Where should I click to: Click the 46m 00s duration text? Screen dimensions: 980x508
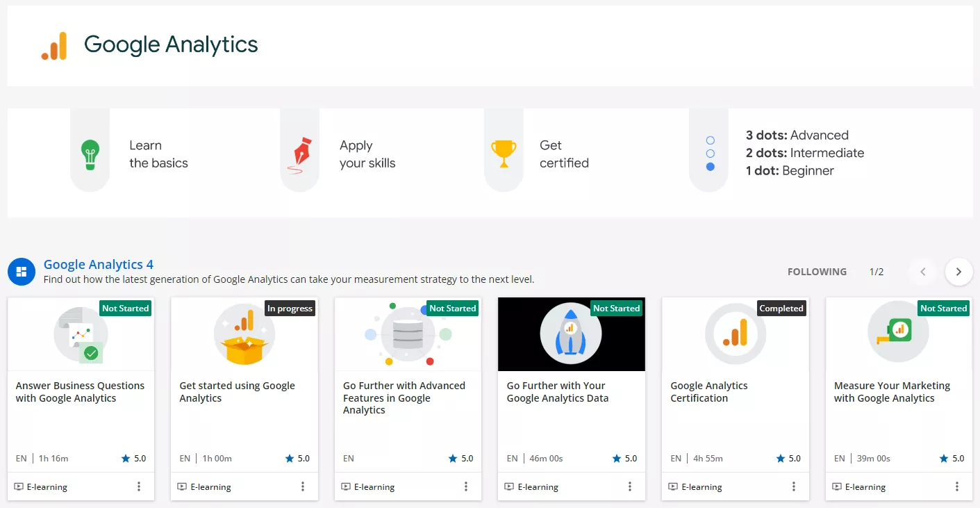pyautogui.click(x=546, y=459)
